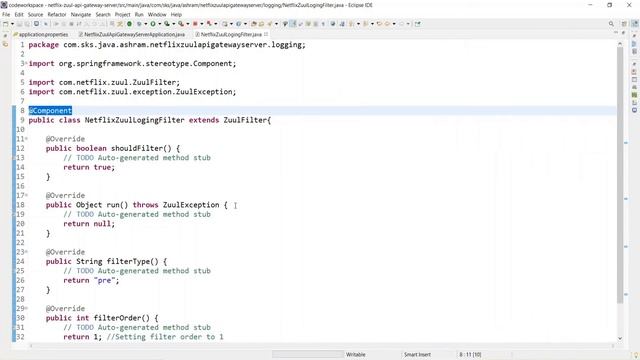Image resolution: width=640 pixels, height=360 pixels.
Task: Click the "pre" string literal
Action: (104, 280)
